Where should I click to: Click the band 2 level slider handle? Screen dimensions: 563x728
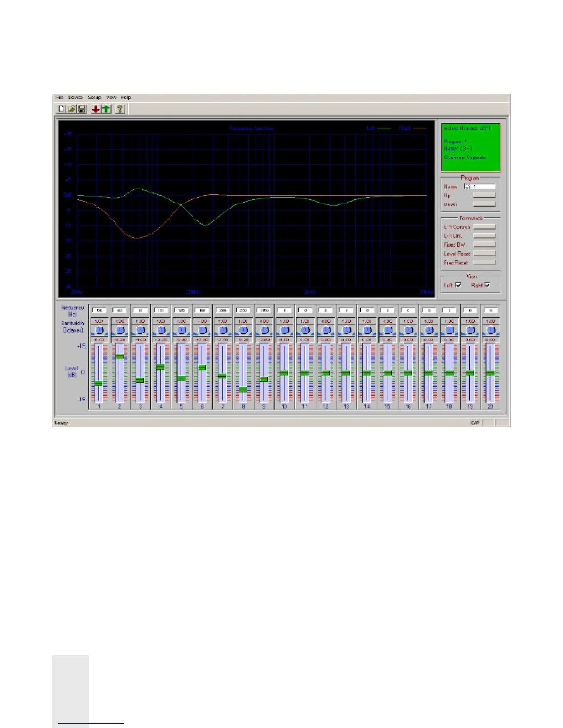(x=119, y=356)
